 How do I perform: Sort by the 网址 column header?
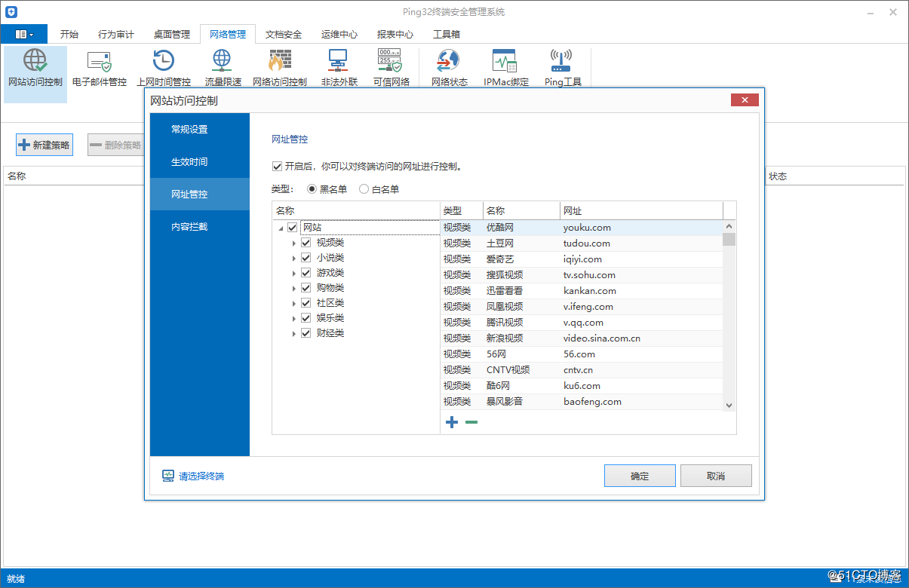tap(641, 211)
